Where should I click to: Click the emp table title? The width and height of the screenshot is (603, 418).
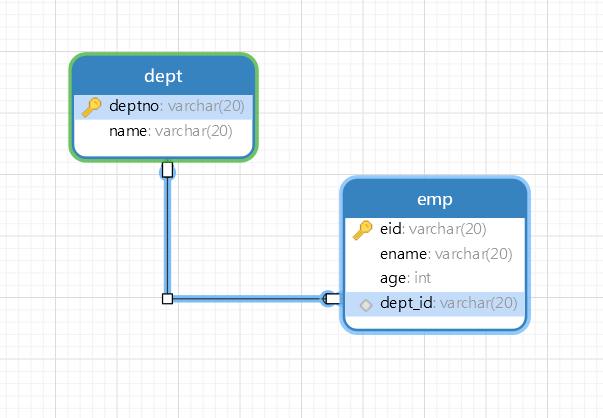[435, 200]
